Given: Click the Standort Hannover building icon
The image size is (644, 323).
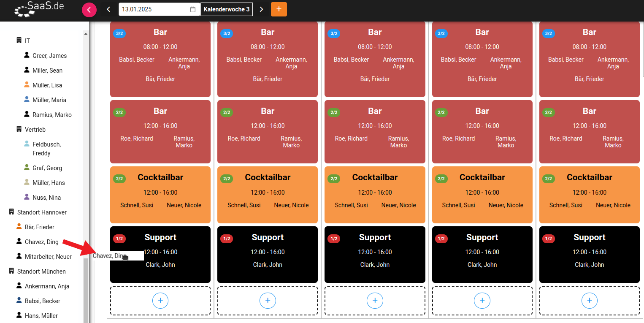Looking at the screenshot, I should click(x=11, y=212).
